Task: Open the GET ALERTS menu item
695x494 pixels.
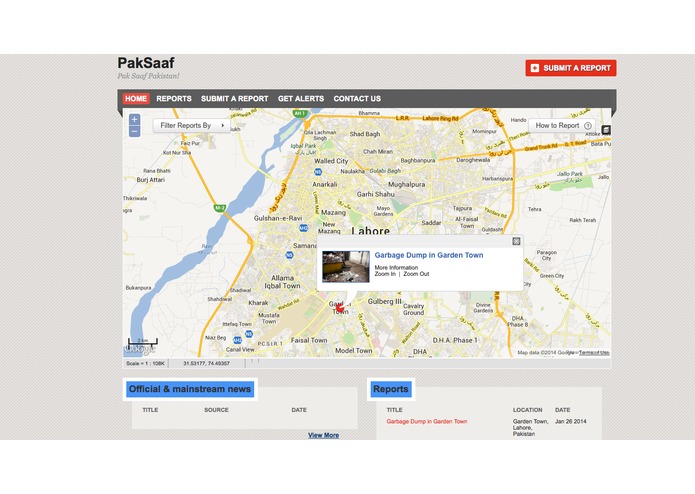Action: click(x=301, y=98)
